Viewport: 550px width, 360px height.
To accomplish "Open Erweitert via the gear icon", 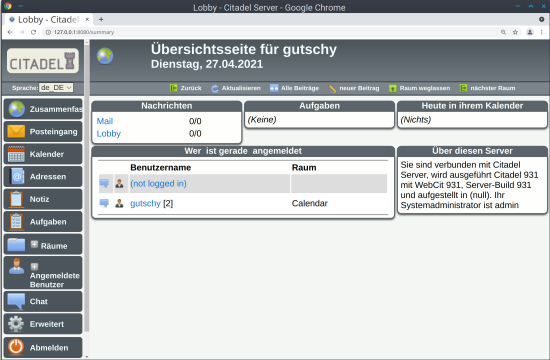I will [x=16, y=324].
